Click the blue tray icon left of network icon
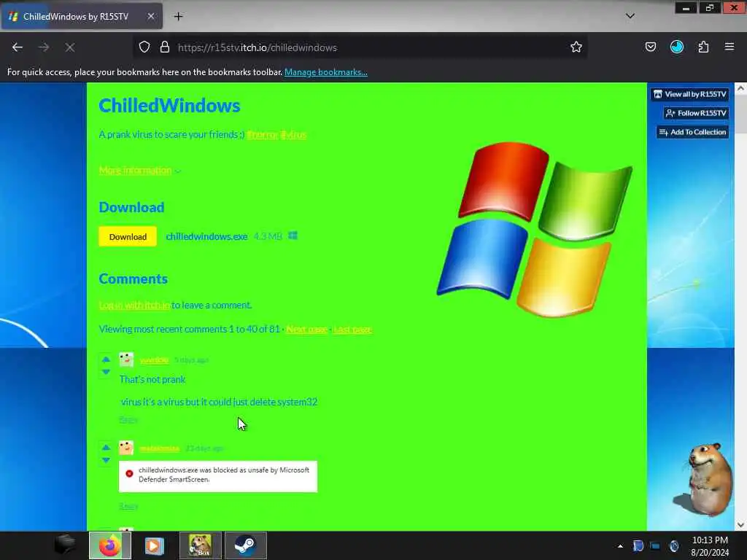This screenshot has width=747, height=560. 638,546
